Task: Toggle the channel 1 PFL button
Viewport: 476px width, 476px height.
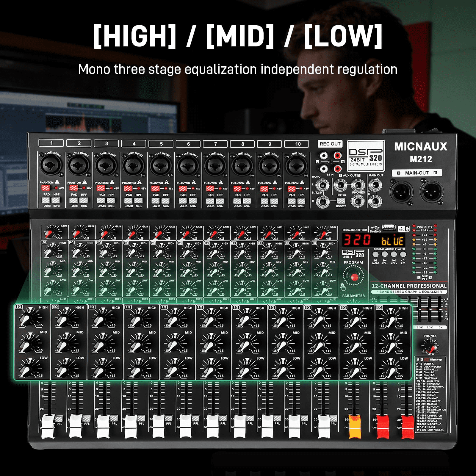Action: (x=59, y=418)
